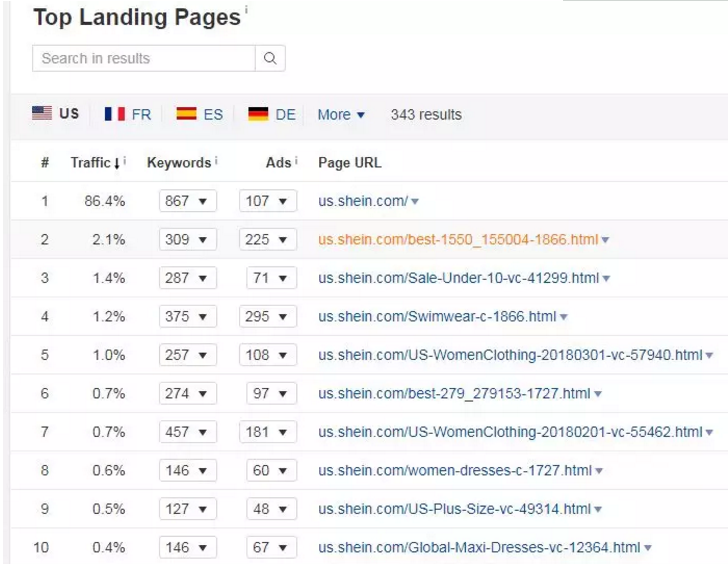
Task: Expand the 457 keywords dropdown
Action: (x=188, y=432)
